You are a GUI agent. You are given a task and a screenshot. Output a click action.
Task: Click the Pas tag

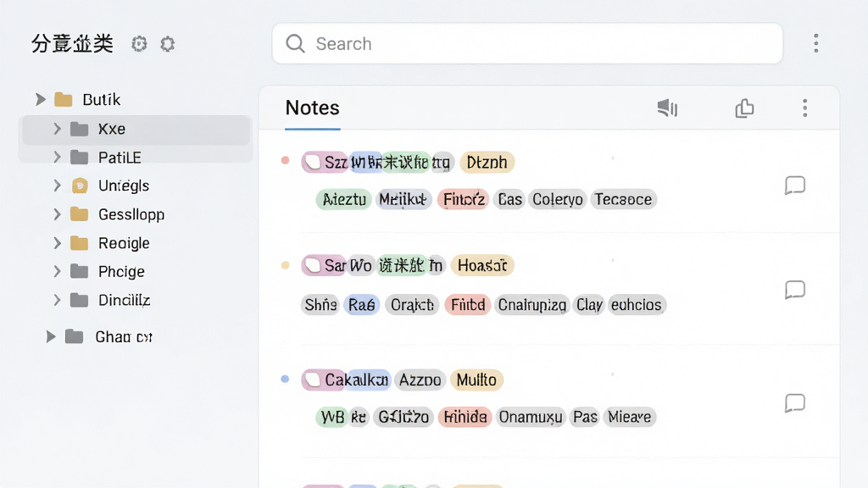(x=585, y=417)
